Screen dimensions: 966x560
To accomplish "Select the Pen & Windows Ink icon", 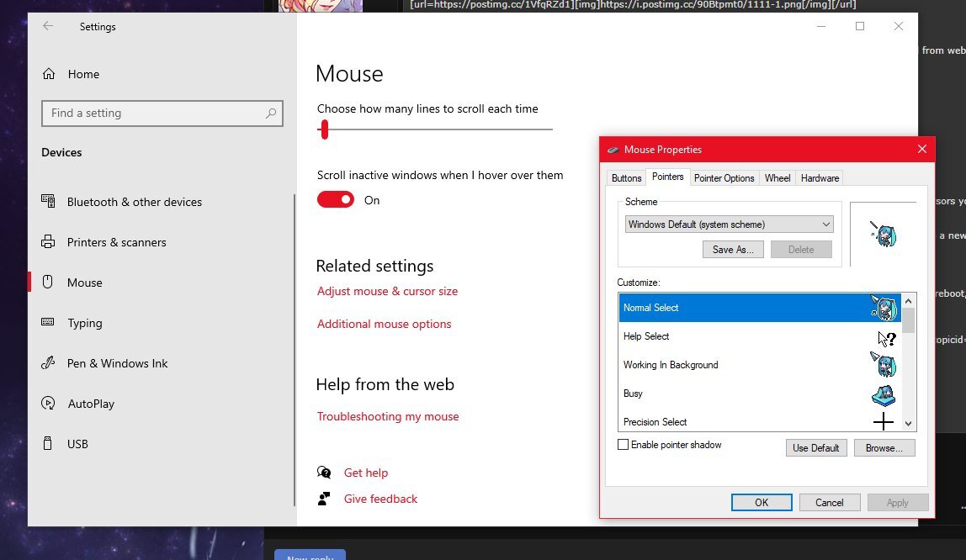I will pyautogui.click(x=46, y=363).
